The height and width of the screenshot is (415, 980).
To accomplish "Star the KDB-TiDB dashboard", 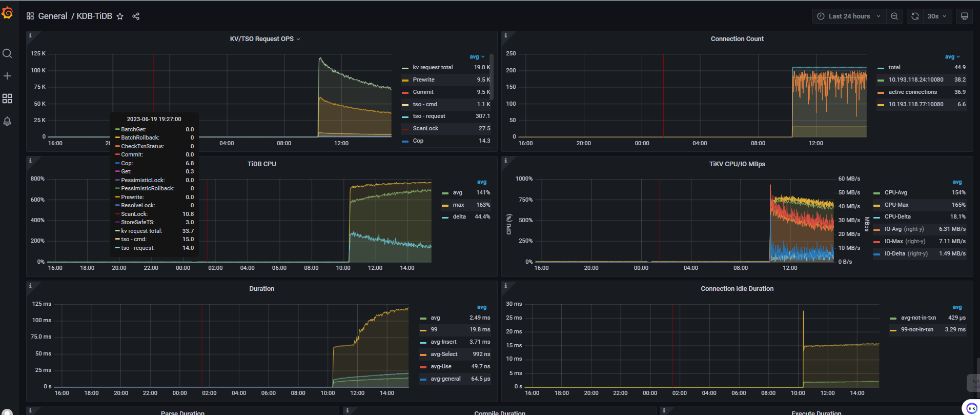I will pyautogui.click(x=120, y=16).
